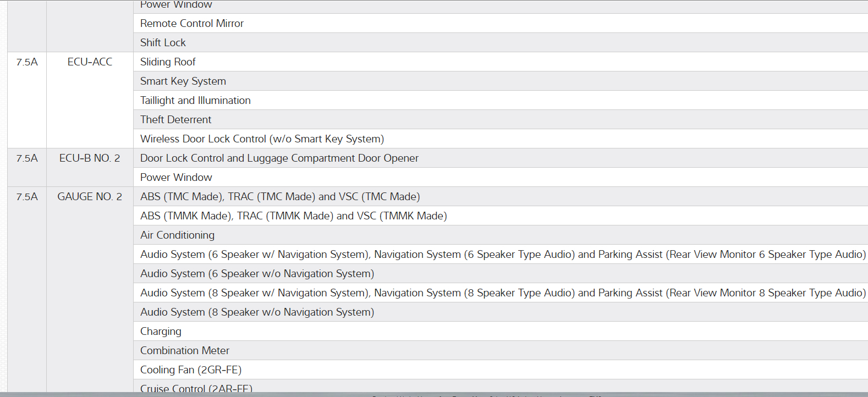Viewport: 868px width, 397px height.
Task: Click Taillight and Illumination entry
Action: click(x=195, y=100)
